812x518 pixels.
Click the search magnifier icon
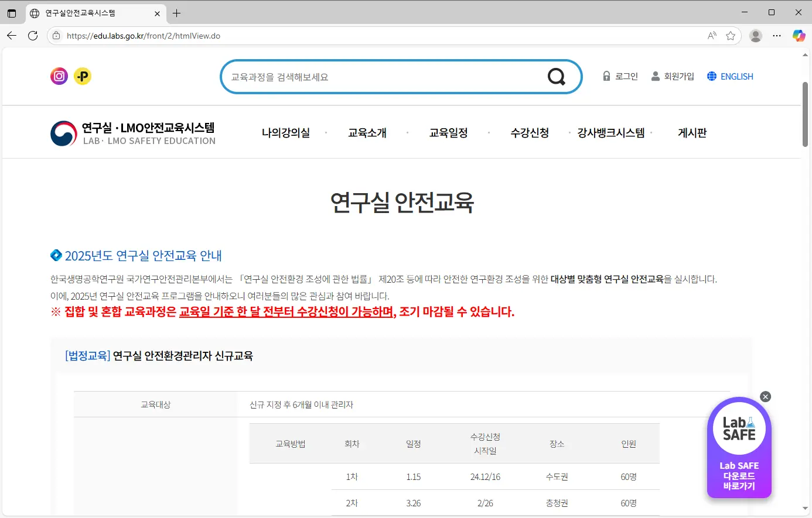555,76
